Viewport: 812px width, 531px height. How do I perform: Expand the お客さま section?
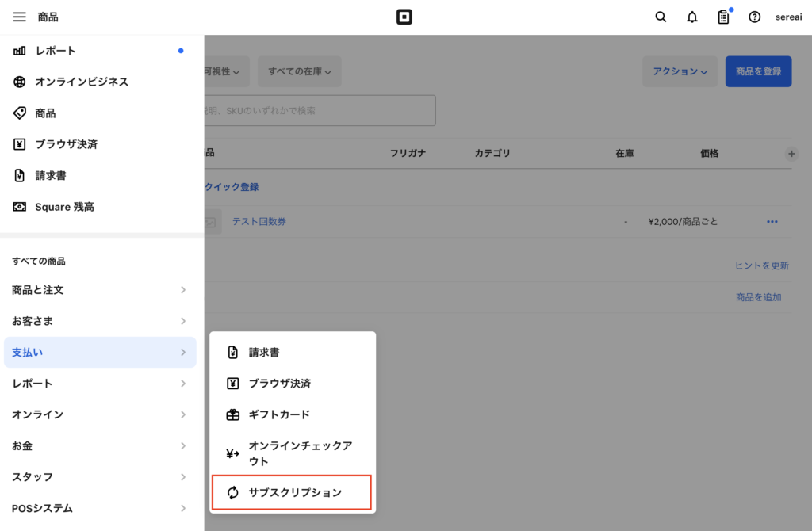click(x=100, y=321)
